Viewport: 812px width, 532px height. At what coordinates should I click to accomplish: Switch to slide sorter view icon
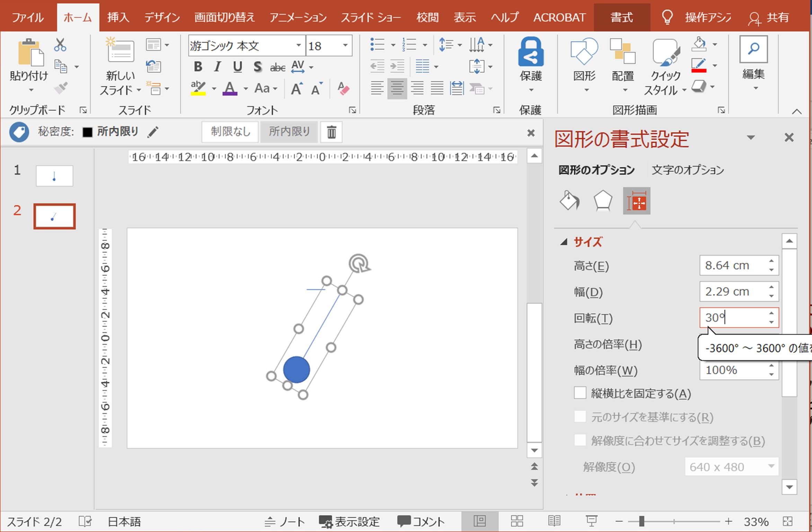tap(517, 521)
